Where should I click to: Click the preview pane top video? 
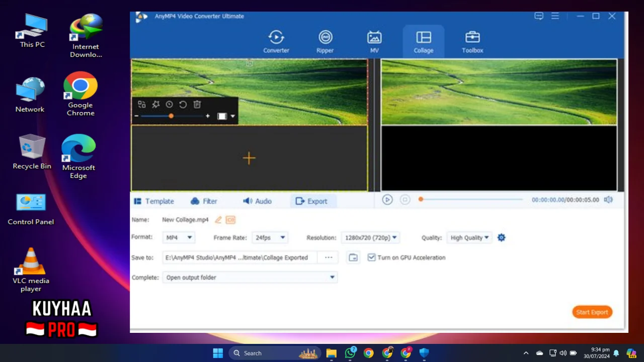coord(499,92)
